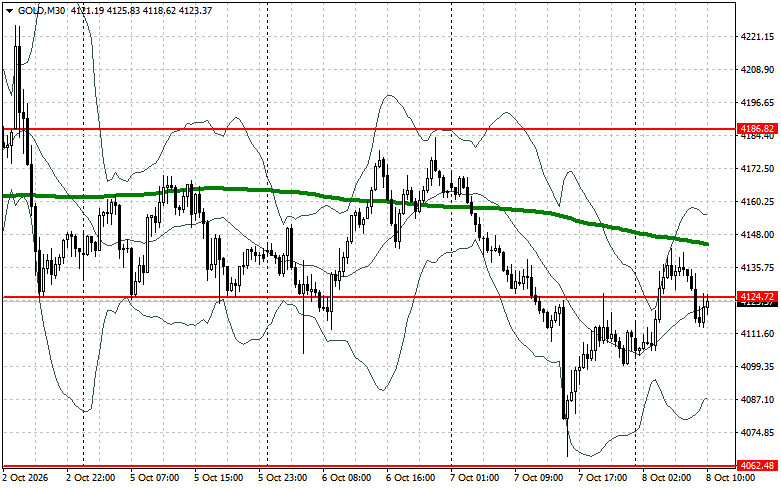Click the 7 Oct 09:00 time label
The width and height of the screenshot is (781, 489).
coord(539,478)
